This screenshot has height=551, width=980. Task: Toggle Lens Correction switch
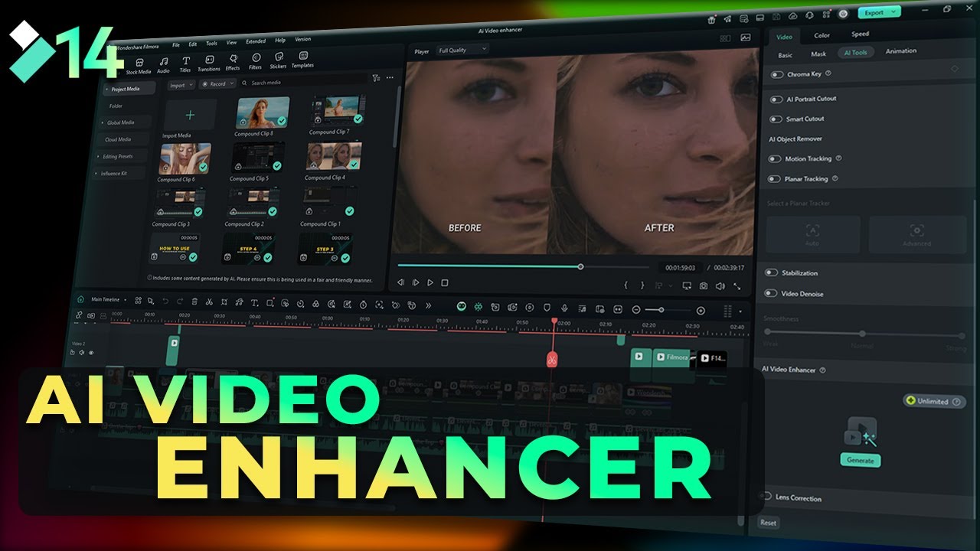point(765,496)
